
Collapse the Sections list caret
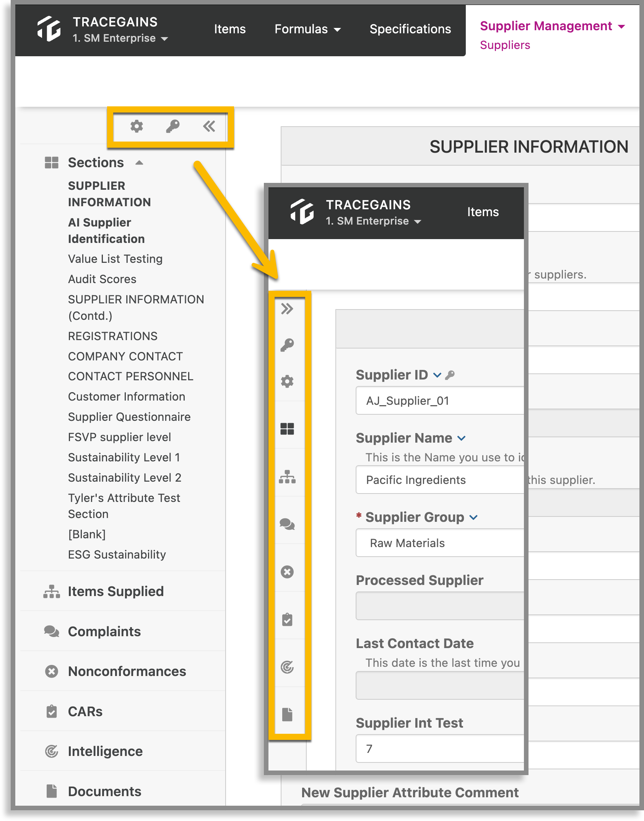pyautogui.click(x=139, y=163)
